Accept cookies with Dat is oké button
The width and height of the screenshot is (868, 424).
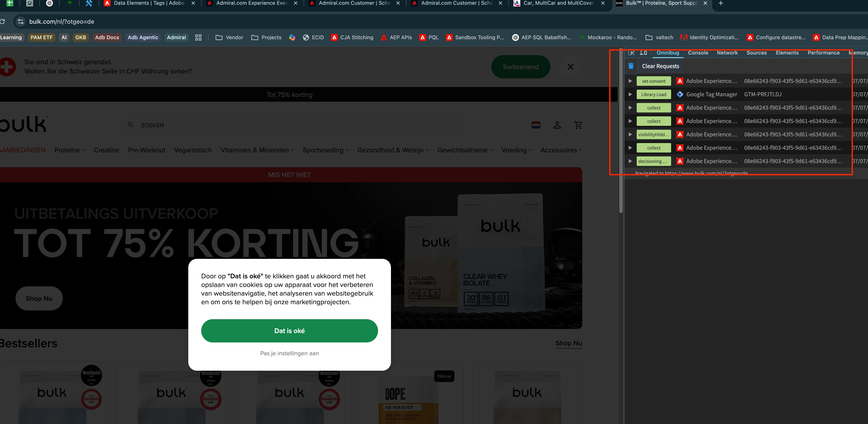(289, 330)
